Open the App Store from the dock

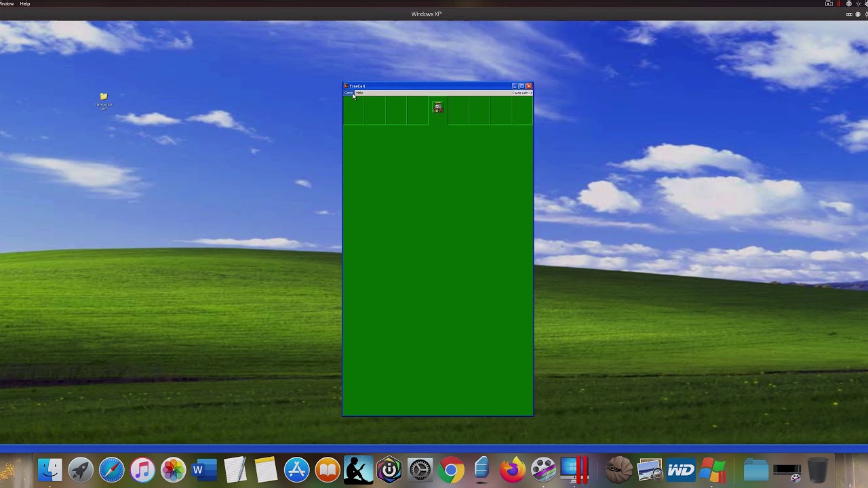click(x=296, y=470)
